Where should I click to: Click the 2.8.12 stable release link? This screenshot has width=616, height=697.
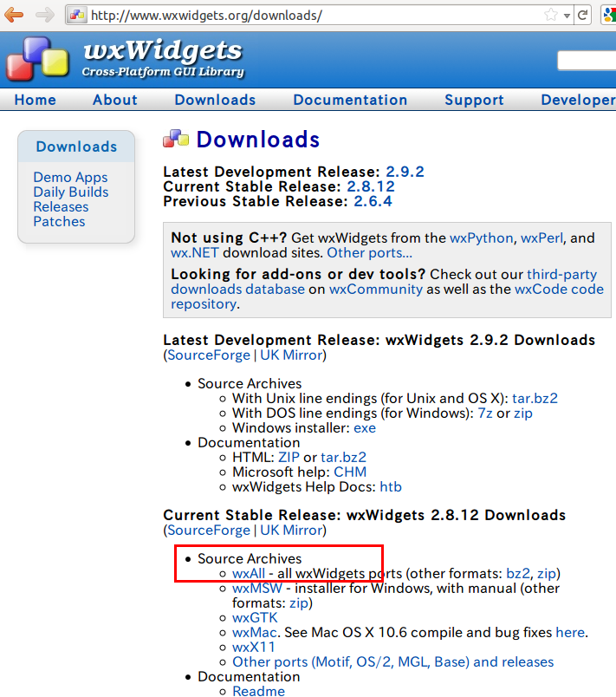pos(371,186)
